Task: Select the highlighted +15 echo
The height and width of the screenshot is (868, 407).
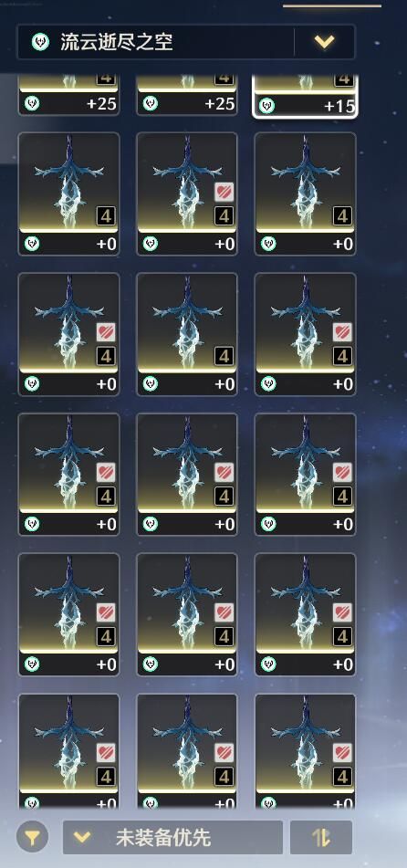Action: 305,96
